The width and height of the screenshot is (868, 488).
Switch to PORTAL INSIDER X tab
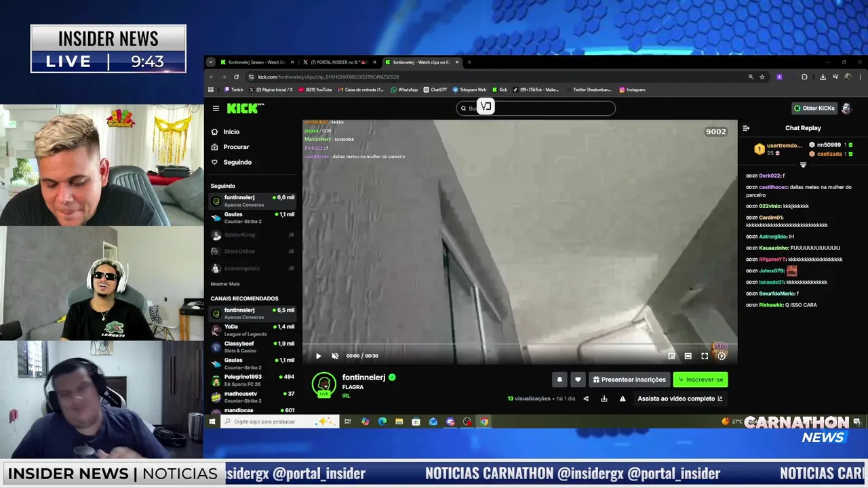(339, 62)
